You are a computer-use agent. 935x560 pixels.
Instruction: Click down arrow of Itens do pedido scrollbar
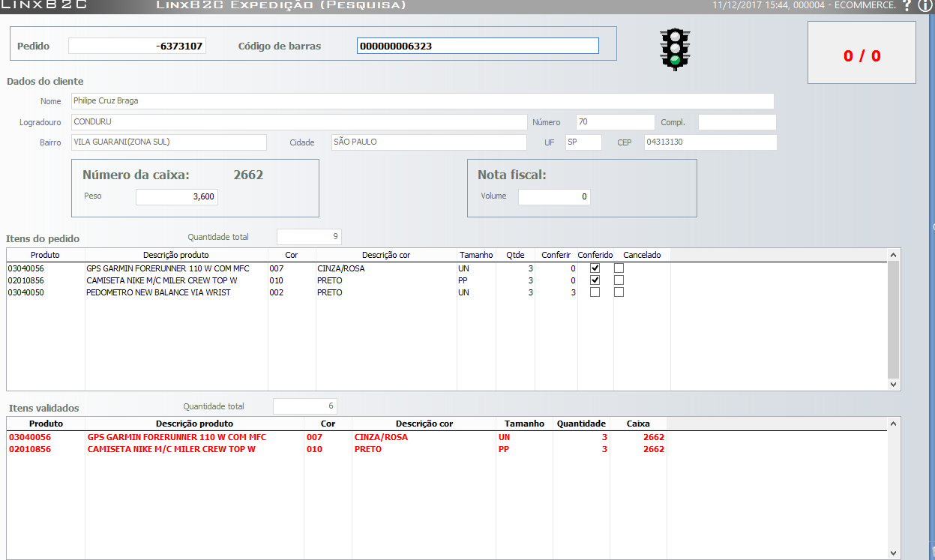[x=893, y=384]
